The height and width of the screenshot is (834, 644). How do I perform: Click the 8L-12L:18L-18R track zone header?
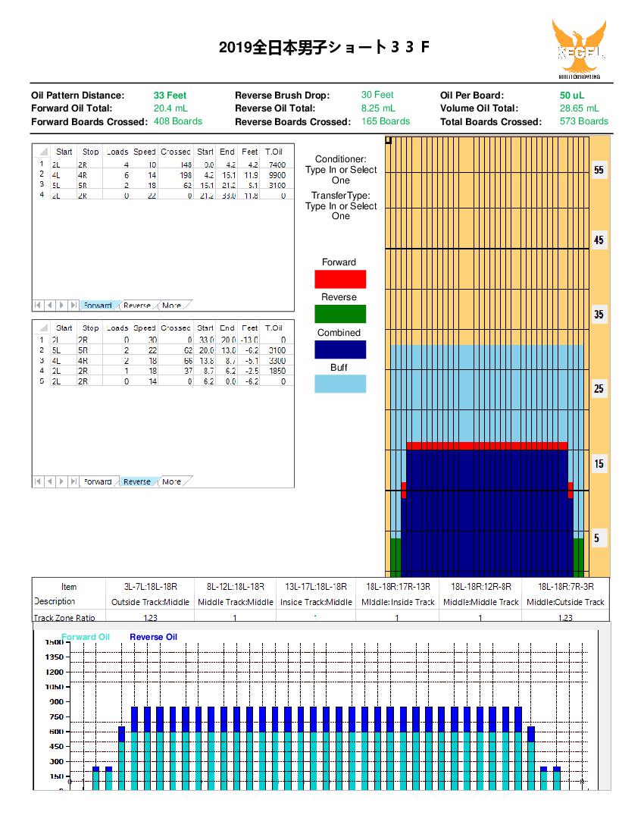[x=236, y=587]
